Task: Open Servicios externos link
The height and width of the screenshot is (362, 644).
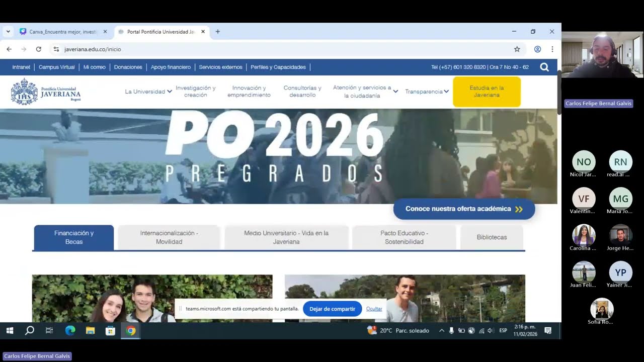Action: (220, 67)
